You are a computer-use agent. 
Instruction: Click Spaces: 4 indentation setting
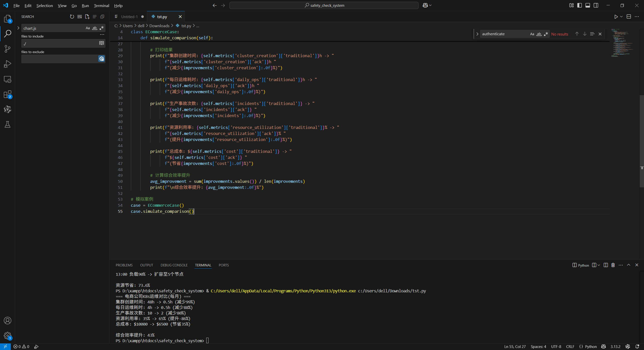click(x=538, y=346)
